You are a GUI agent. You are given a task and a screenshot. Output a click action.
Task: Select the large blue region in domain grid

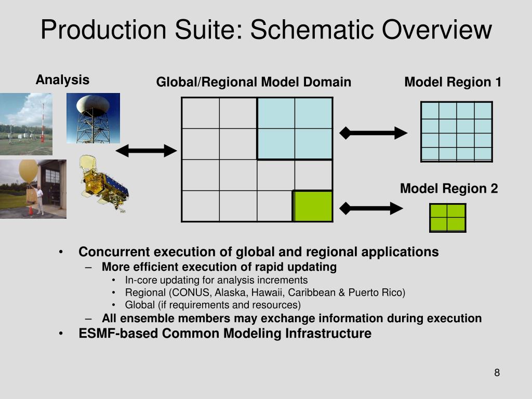click(x=295, y=129)
